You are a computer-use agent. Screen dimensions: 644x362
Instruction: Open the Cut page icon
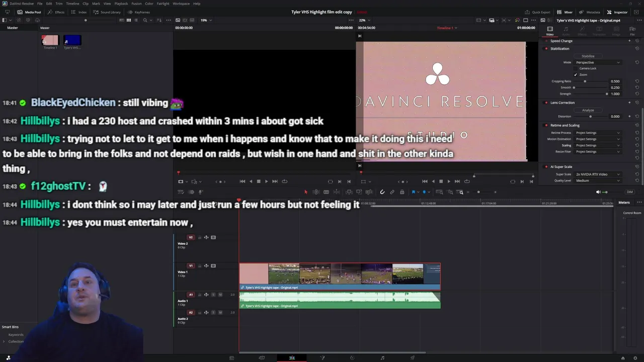[262, 358]
